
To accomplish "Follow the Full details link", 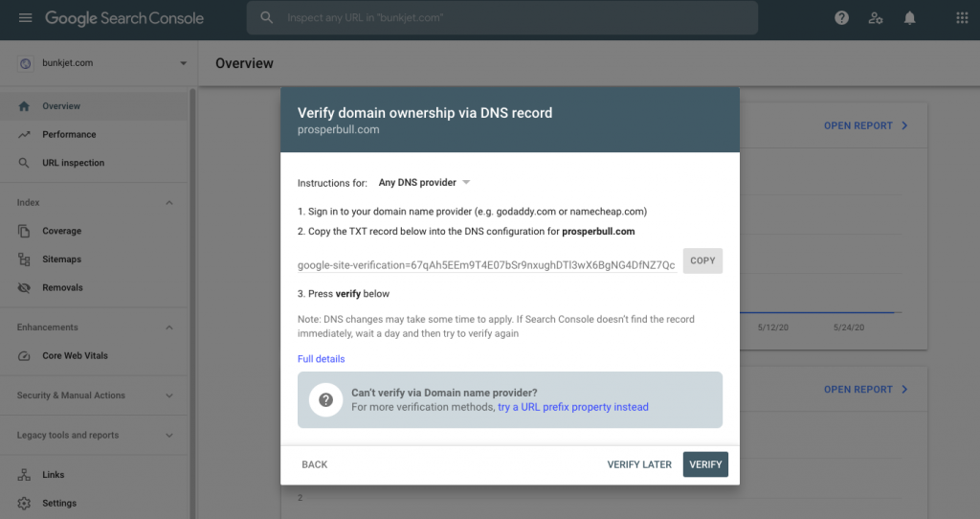I will tap(321, 359).
